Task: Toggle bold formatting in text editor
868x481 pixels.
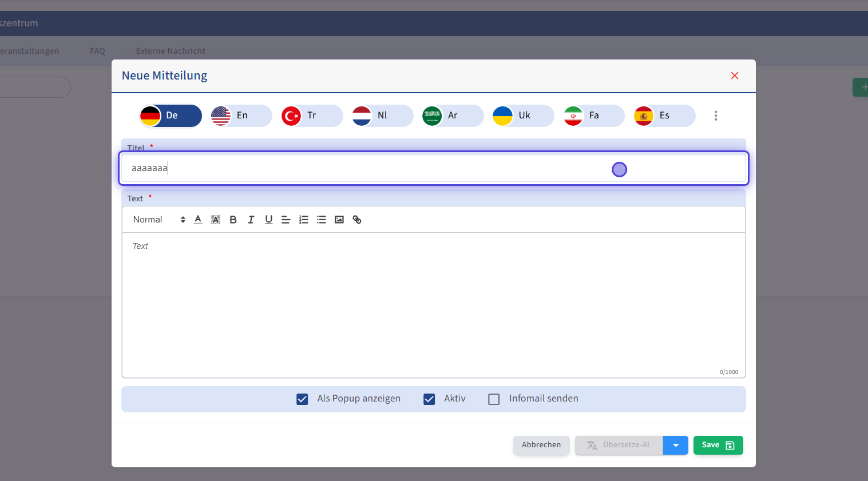Action: click(233, 220)
